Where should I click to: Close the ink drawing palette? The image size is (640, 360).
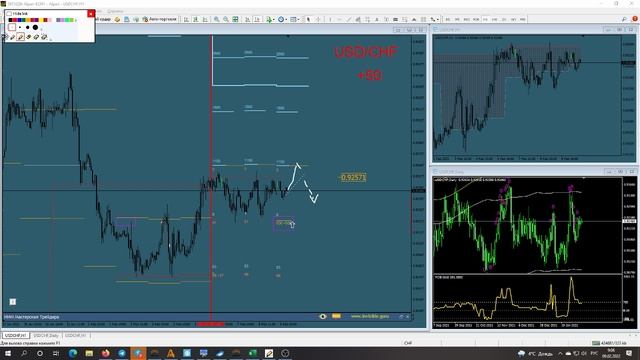[91, 13]
